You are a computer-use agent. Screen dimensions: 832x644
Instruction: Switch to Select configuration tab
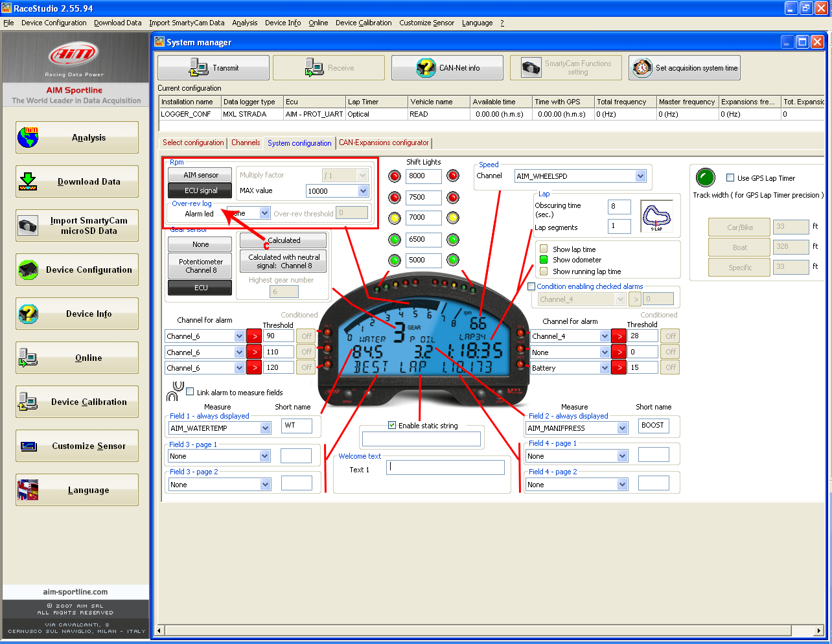click(x=193, y=143)
